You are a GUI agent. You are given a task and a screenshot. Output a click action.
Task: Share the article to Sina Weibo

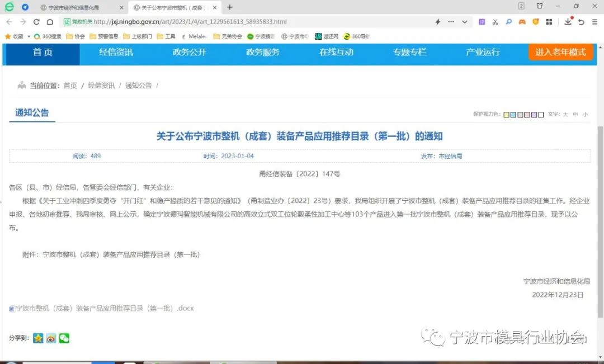(51, 338)
